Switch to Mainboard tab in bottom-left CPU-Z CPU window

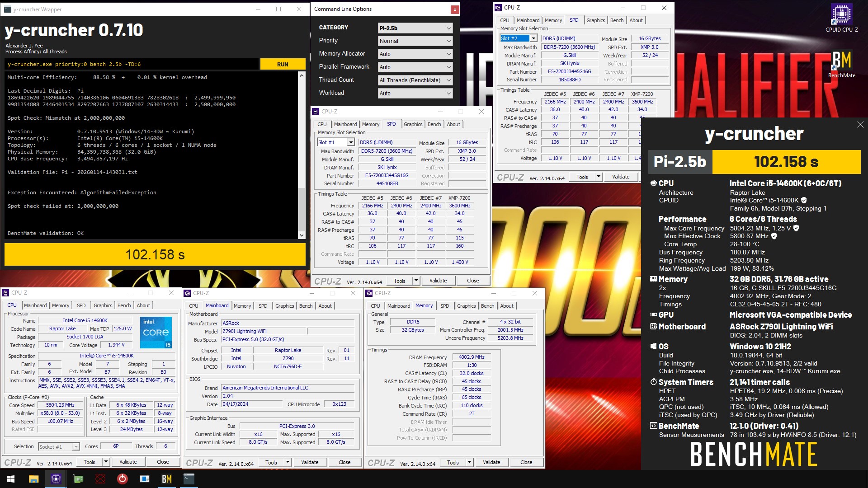pyautogui.click(x=35, y=305)
